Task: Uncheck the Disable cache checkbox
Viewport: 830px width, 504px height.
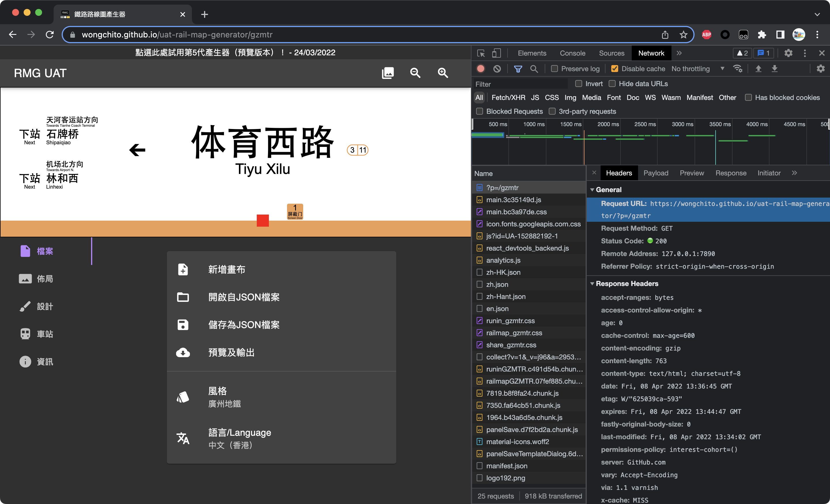Action: click(615, 68)
